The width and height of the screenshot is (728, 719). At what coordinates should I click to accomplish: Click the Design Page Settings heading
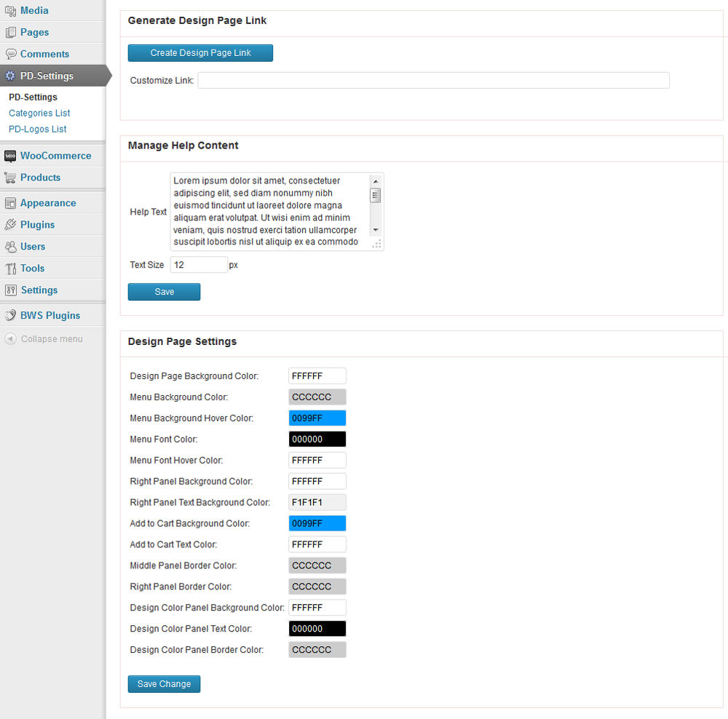pos(182,341)
